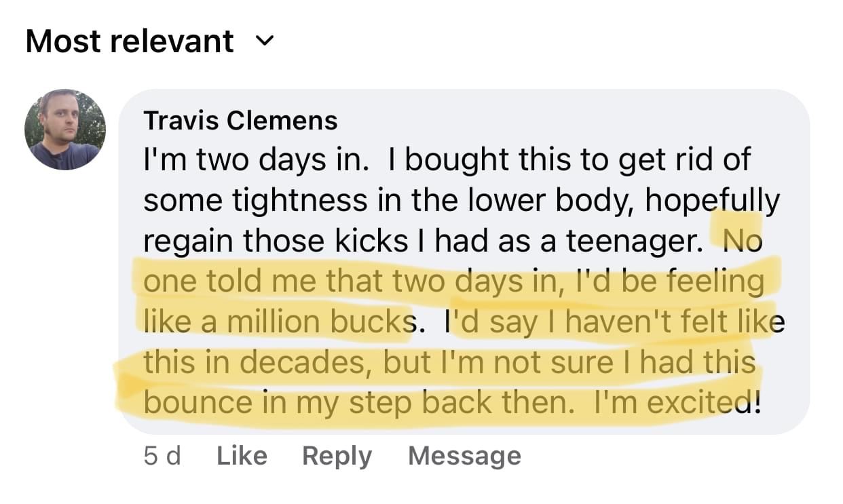843x504 pixels.
Task: Click the highlighted phrase bounce in my step
Action: click(278, 402)
